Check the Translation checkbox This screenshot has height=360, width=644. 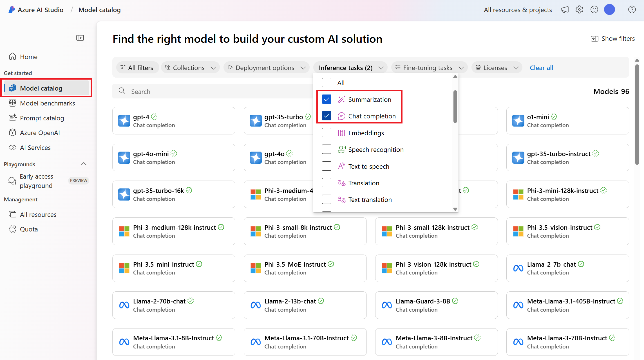pos(327,183)
